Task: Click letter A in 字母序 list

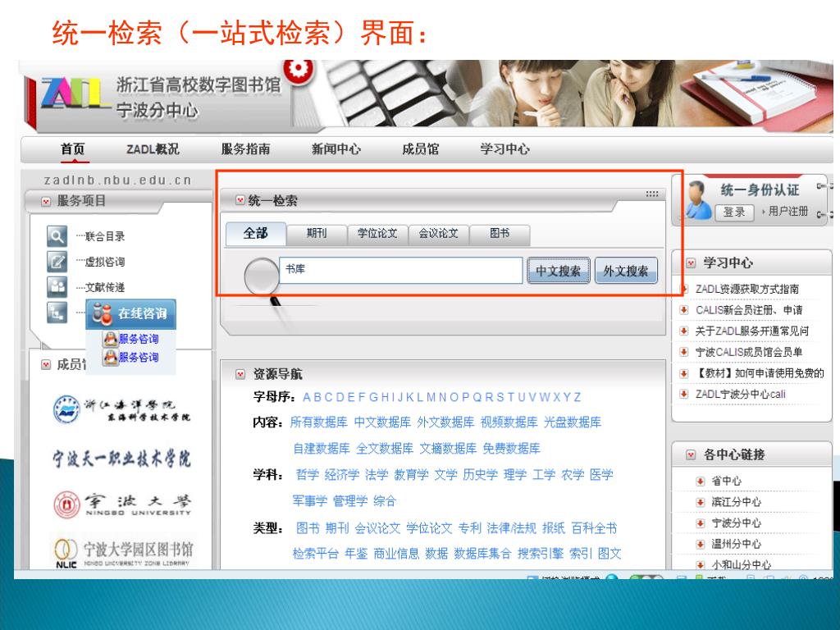Action: pyautogui.click(x=307, y=398)
